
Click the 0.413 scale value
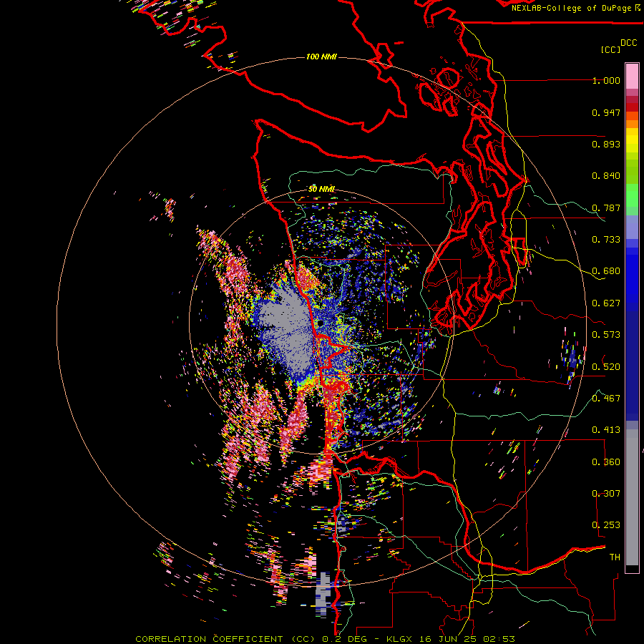point(606,430)
